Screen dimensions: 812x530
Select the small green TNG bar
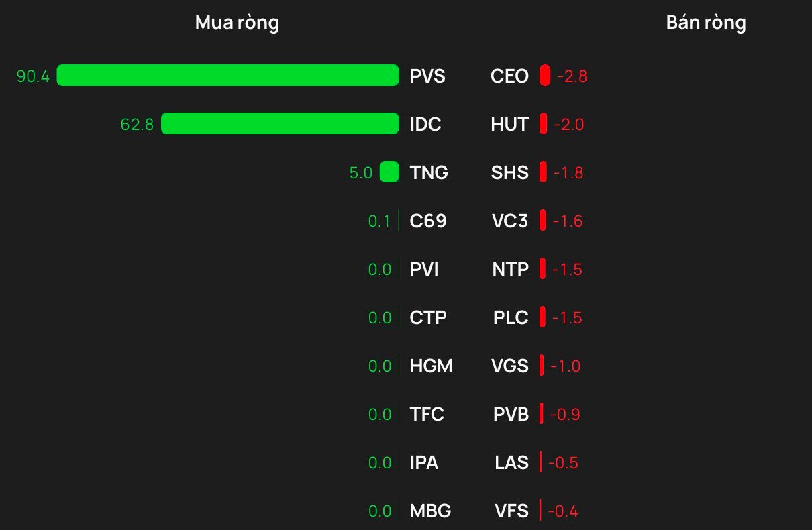(x=389, y=172)
